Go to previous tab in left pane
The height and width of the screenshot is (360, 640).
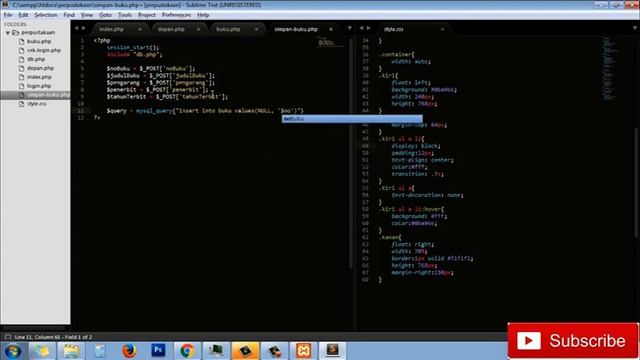pyautogui.click(x=76, y=28)
